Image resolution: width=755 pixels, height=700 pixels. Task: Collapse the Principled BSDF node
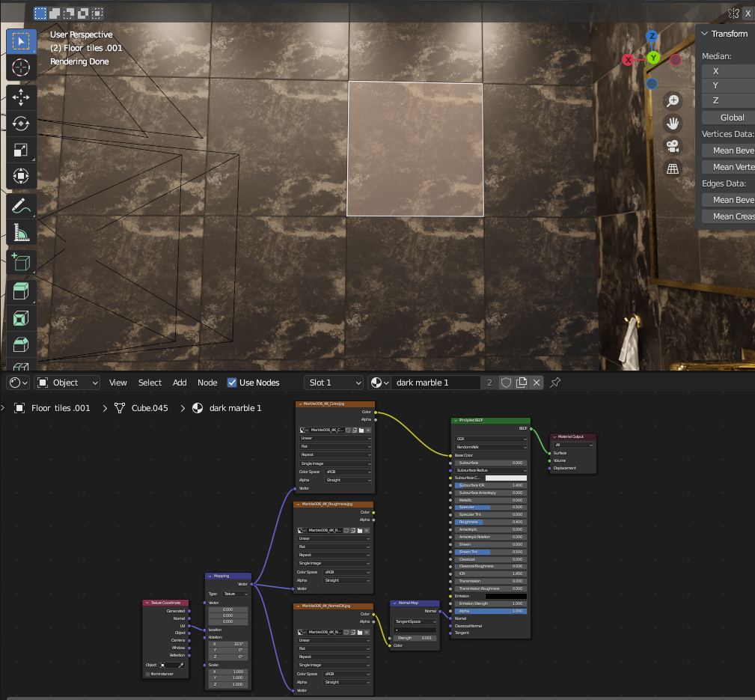(456, 421)
